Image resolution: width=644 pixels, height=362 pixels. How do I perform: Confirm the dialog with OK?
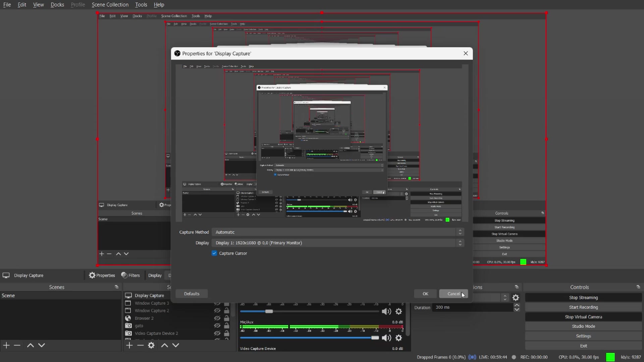pyautogui.click(x=425, y=294)
